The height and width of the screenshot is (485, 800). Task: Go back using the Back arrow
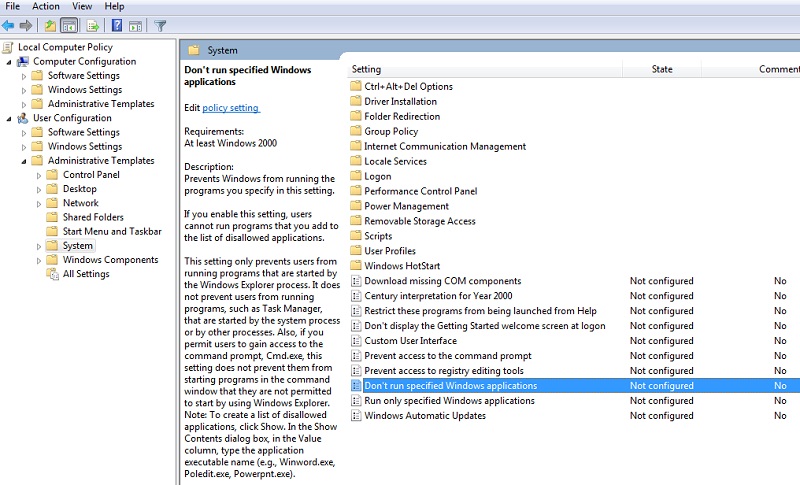(x=8, y=25)
